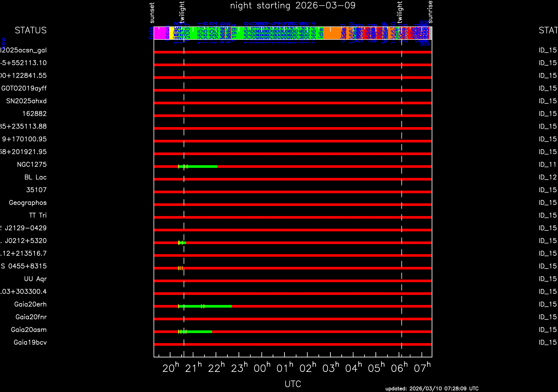The width and height of the screenshot is (558, 392).
Task: Click the magenta flats segment in the status strip
Action: point(162,33)
